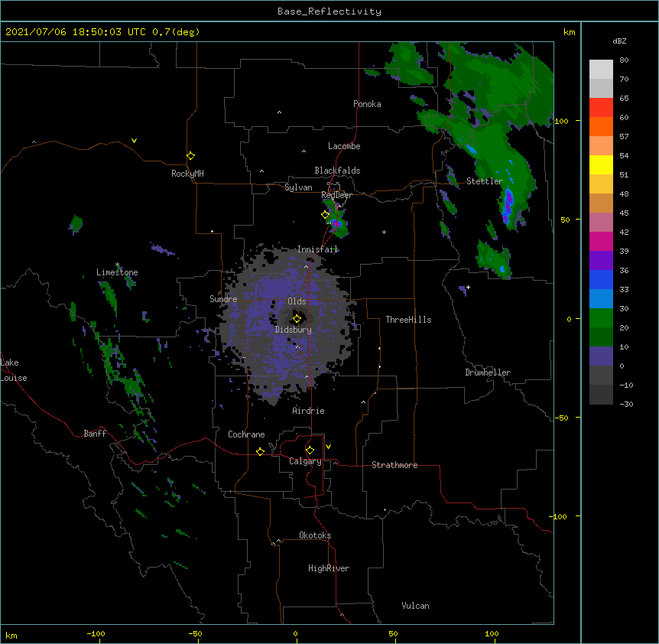Image resolution: width=659 pixels, height=644 pixels.
Task: Select the Didsbury label
Action: tap(294, 330)
